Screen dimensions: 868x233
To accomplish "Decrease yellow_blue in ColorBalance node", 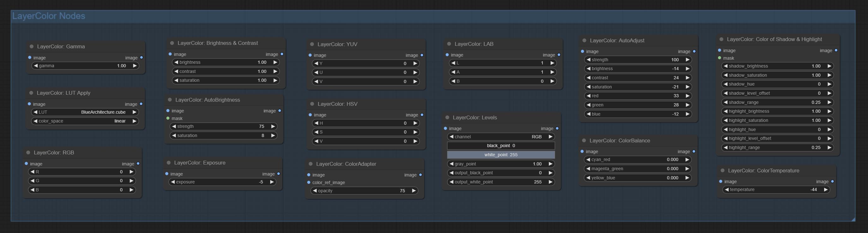I will 588,178.
